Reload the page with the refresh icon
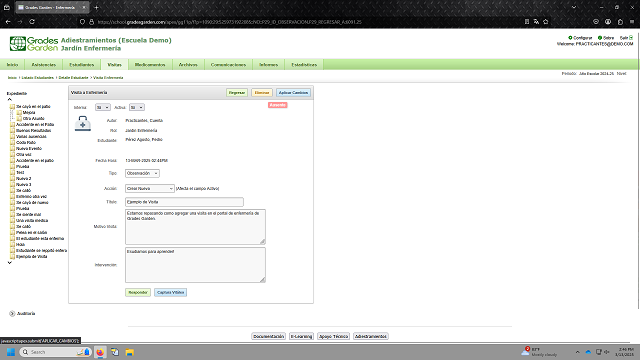This screenshot has height=360, width=640. (x=32, y=22)
